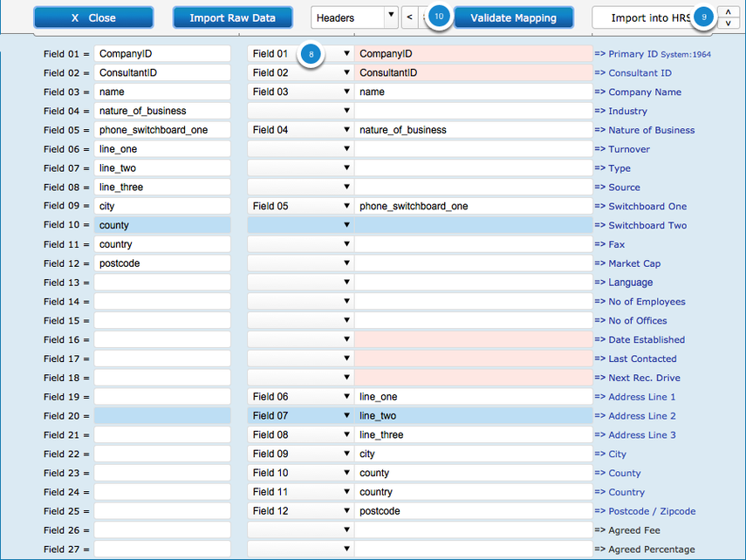Click the Turnover target link
The image size is (746, 560).
coord(622,149)
